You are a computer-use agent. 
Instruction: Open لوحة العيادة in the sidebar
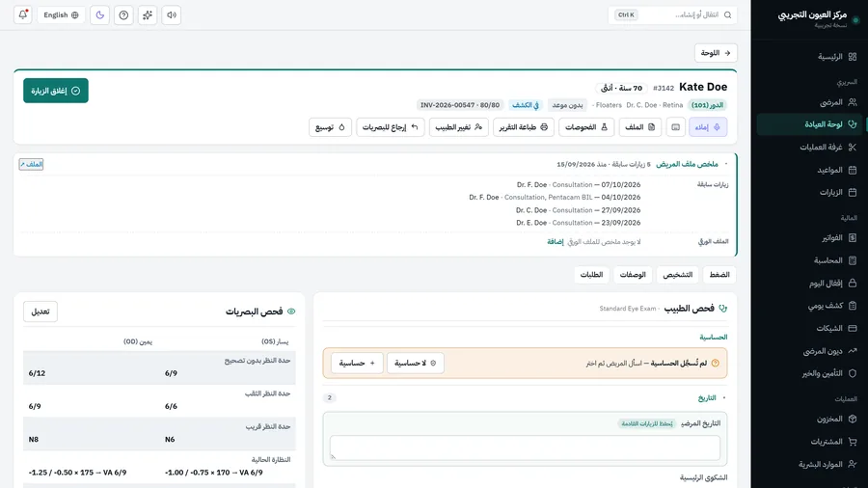809,124
